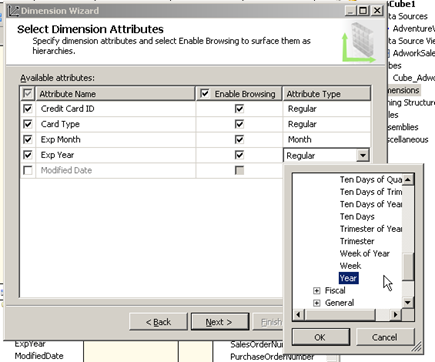Uncheck the Exp Year attribute checkbox
The image size is (435, 362).
click(x=28, y=155)
